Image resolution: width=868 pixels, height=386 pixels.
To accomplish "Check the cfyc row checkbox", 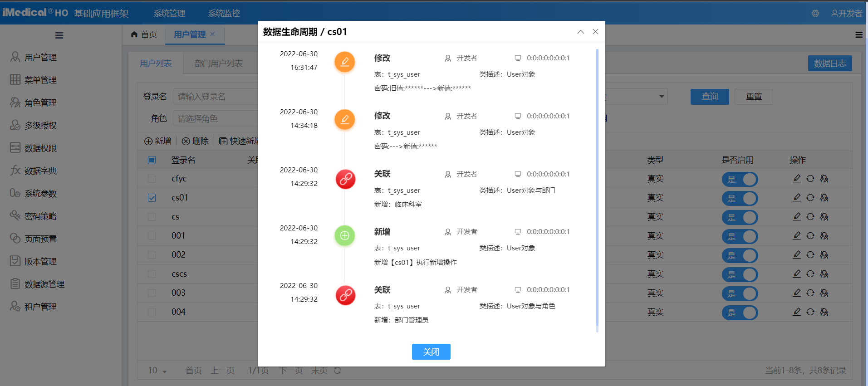I will [152, 179].
